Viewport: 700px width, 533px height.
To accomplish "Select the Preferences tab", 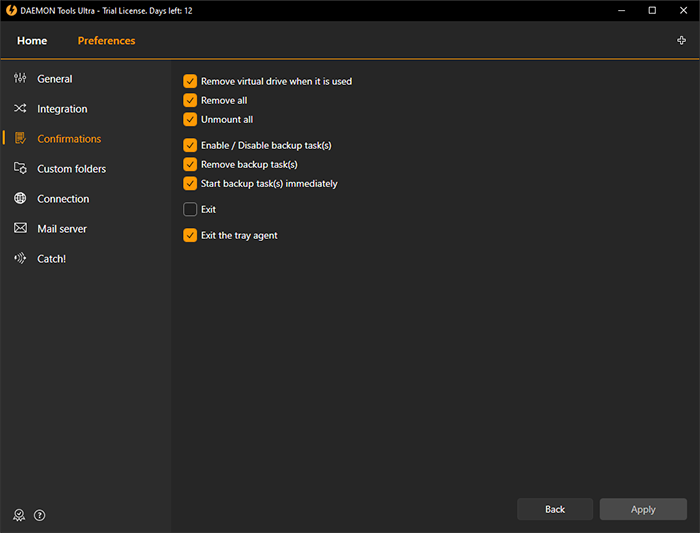I will pos(106,41).
